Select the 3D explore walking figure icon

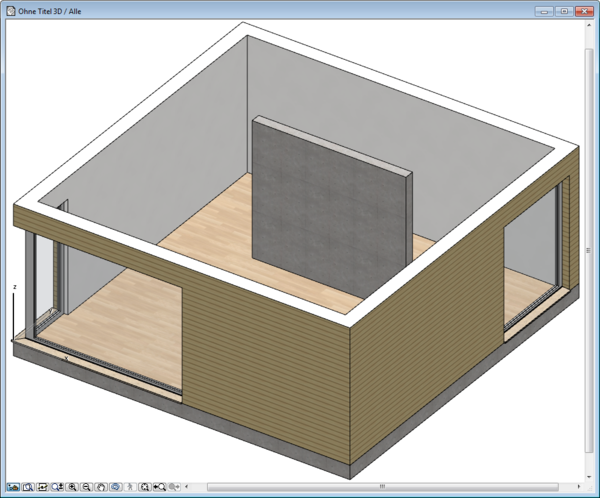pos(130,487)
